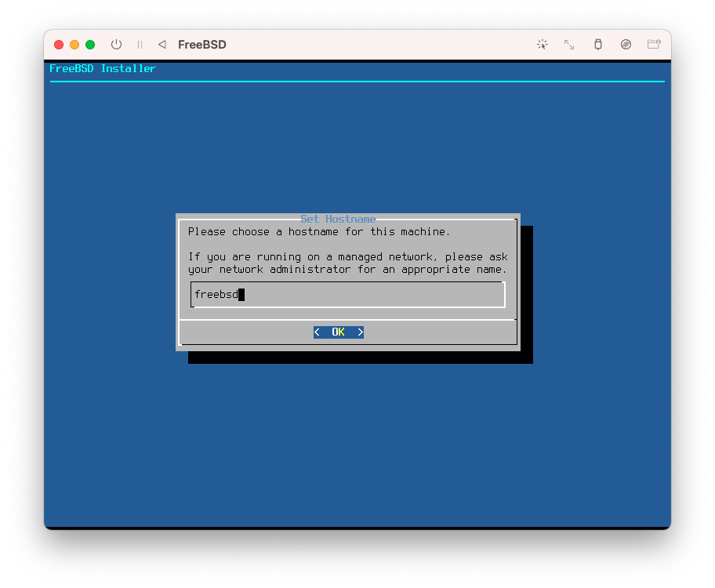
Task: Minimize the window with the yellow button
Action: click(x=74, y=44)
